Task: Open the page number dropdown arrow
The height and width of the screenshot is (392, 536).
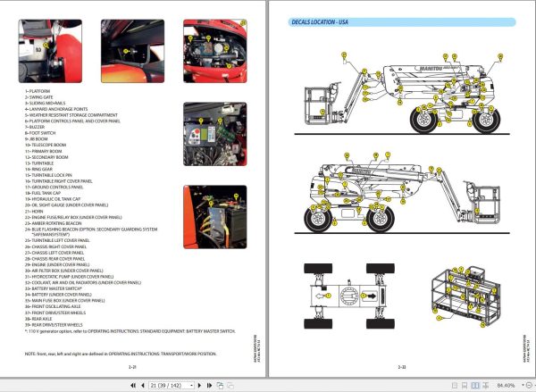Action: coord(192,386)
